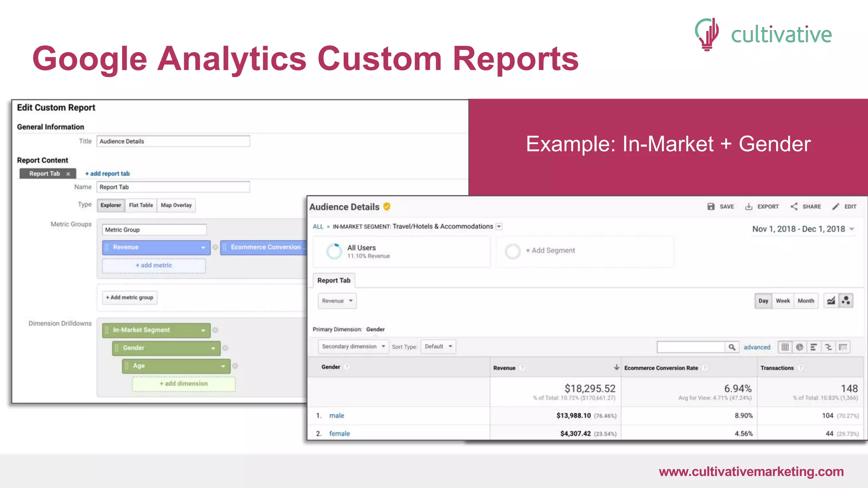This screenshot has width=868, height=488.
Task: Click the Export download icon
Action: pos(748,206)
